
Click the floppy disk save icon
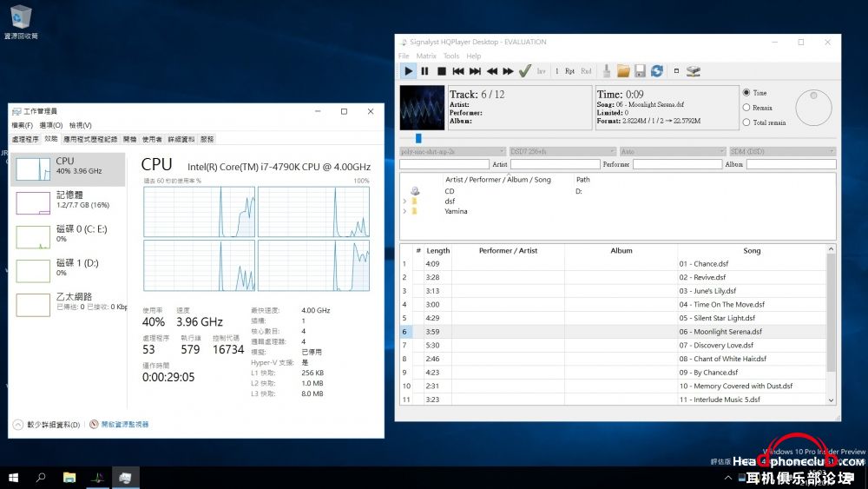640,71
